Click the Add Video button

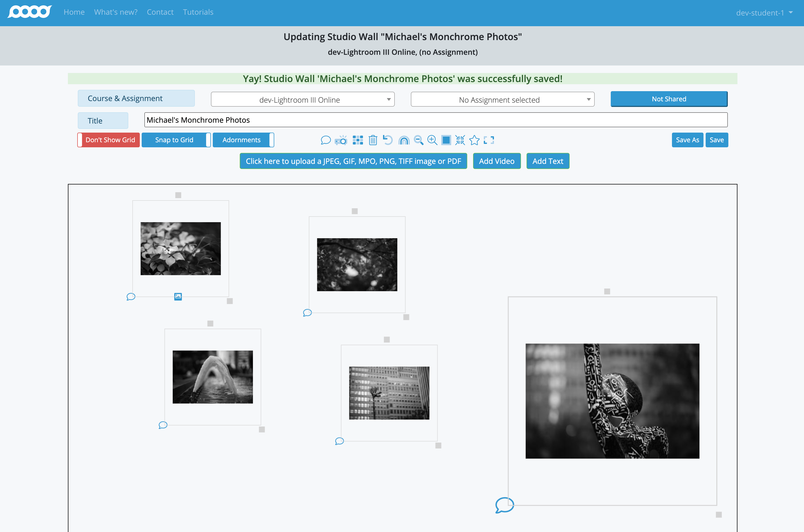497,161
